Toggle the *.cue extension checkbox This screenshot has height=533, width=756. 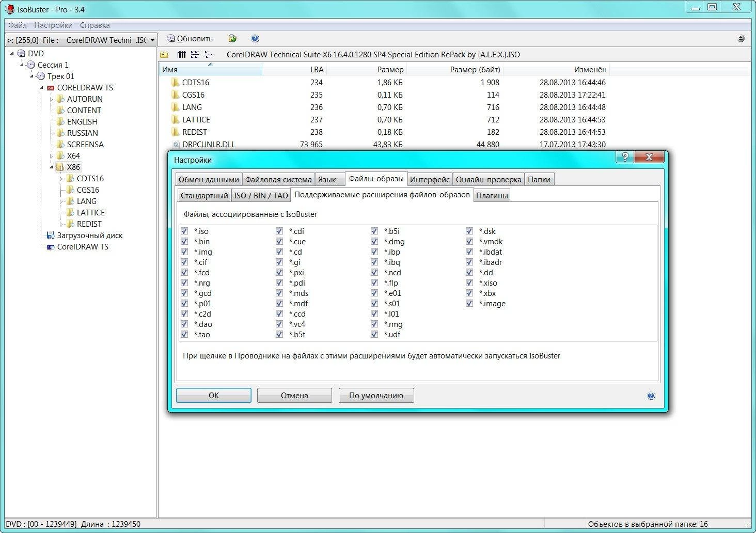[279, 241]
